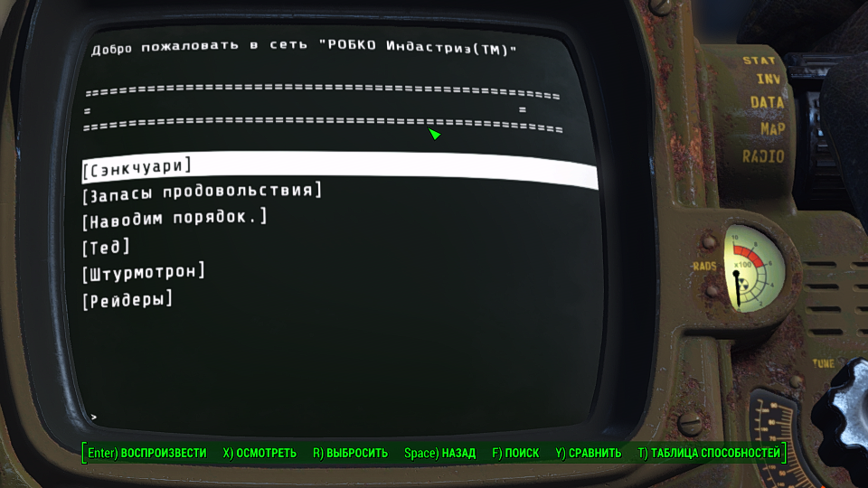Open the [Наводим порядок.] entry

[x=175, y=219]
